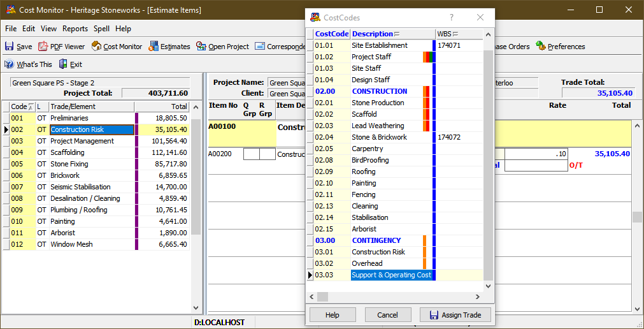Open the PDF Viewer toolbar icon
The image size is (644, 329).
43,47
